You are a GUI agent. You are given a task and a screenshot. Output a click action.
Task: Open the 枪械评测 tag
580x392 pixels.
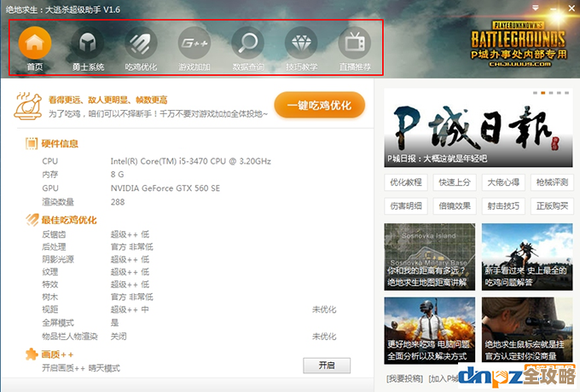[550, 182]
